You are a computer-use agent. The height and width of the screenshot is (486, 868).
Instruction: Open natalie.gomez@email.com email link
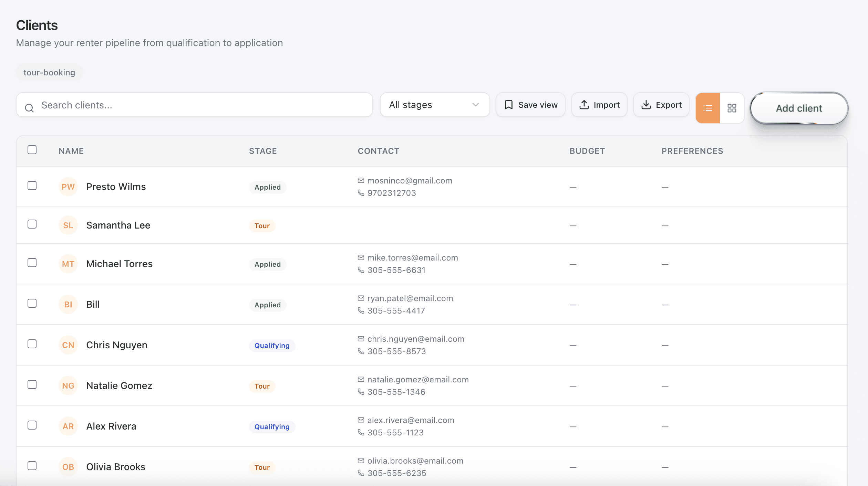pos(418,379)
